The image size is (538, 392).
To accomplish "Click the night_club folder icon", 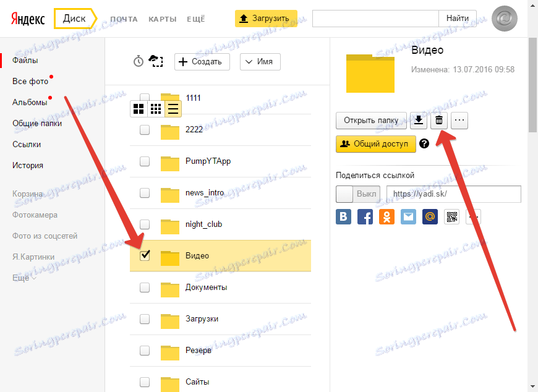I will (x=170, y=226).
